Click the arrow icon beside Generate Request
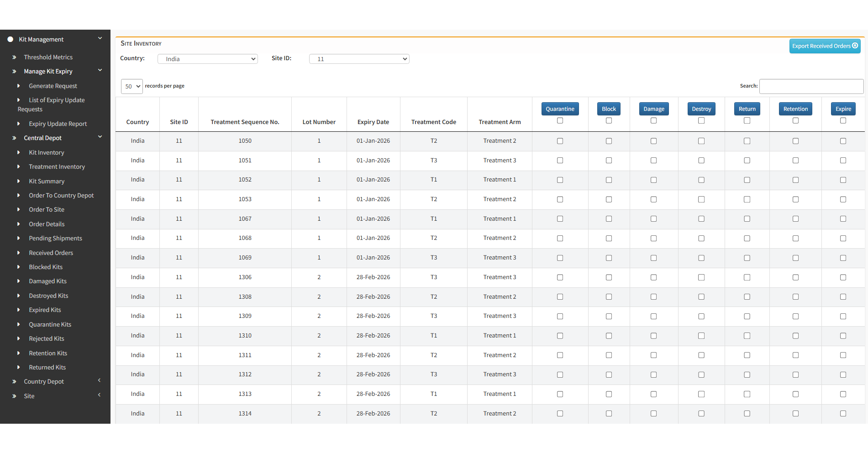 19,86
